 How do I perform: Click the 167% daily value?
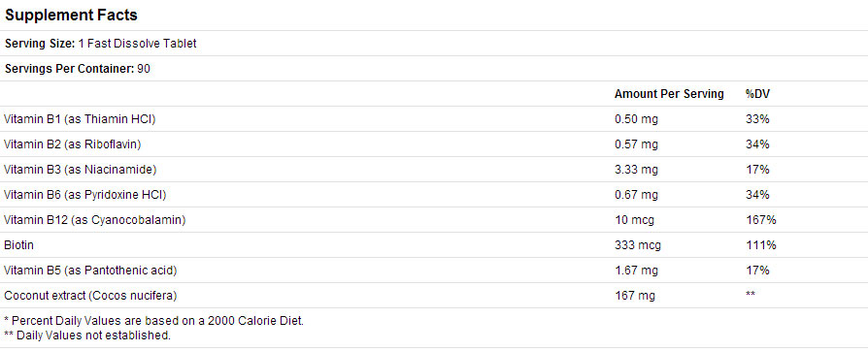[x=761, y=220]
